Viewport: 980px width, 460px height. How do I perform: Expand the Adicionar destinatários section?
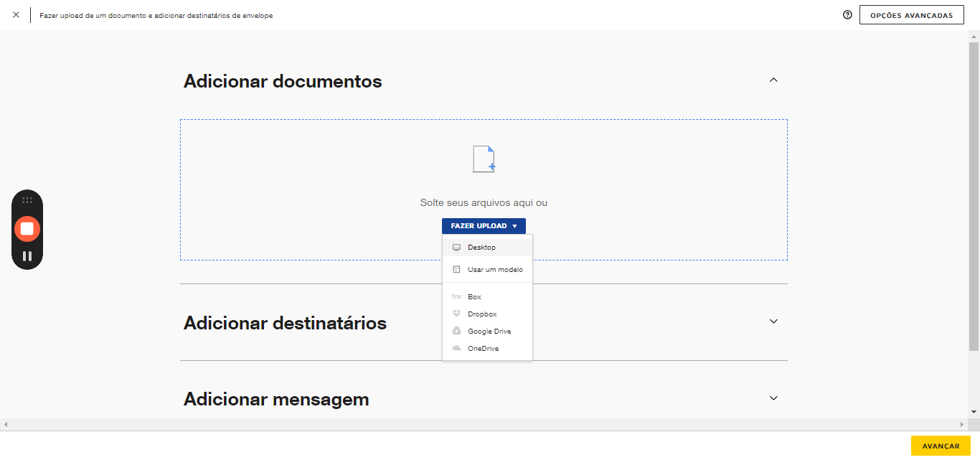click(773, 321)
